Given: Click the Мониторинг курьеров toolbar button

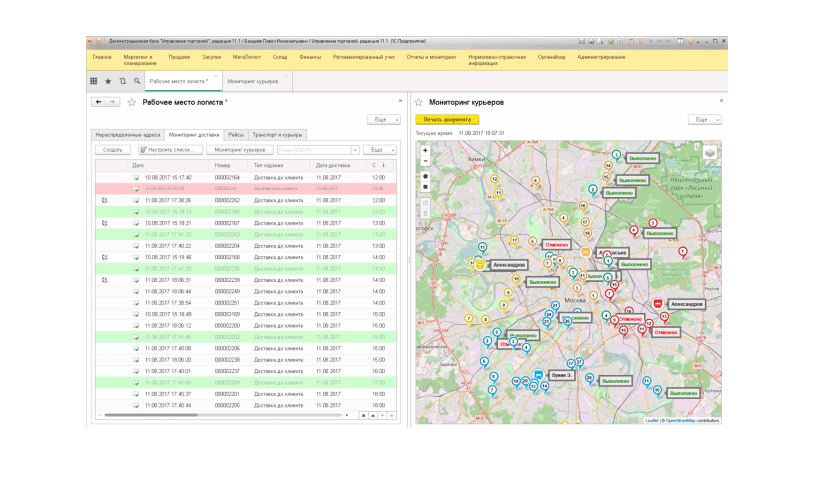Looking at the screenshot, I should pos(240,150).
